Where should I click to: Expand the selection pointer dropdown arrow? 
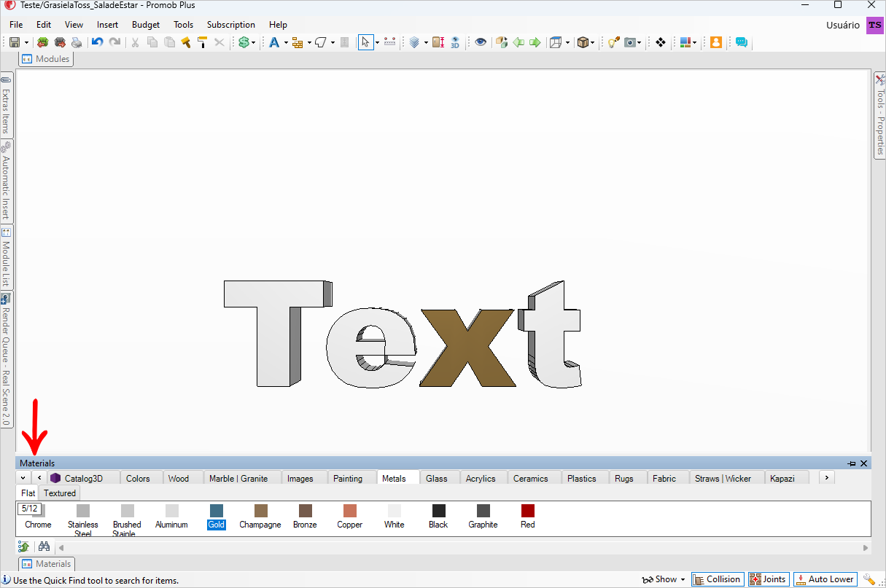pos(377,43)
